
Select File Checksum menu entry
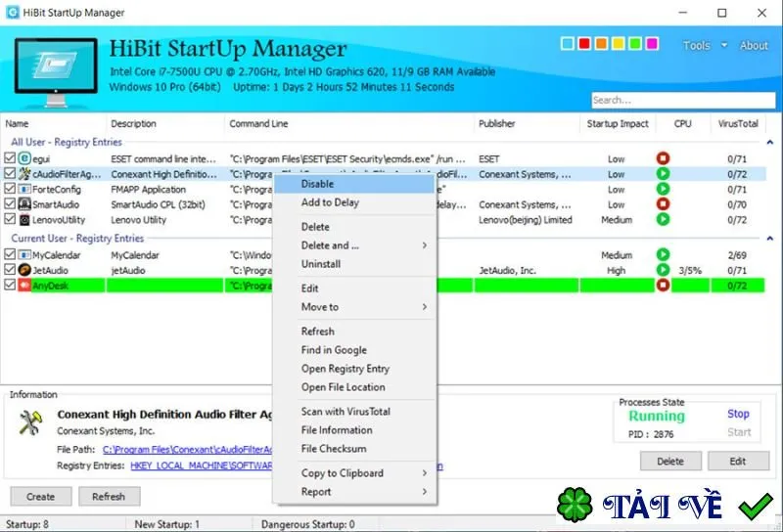click(354, 449)
